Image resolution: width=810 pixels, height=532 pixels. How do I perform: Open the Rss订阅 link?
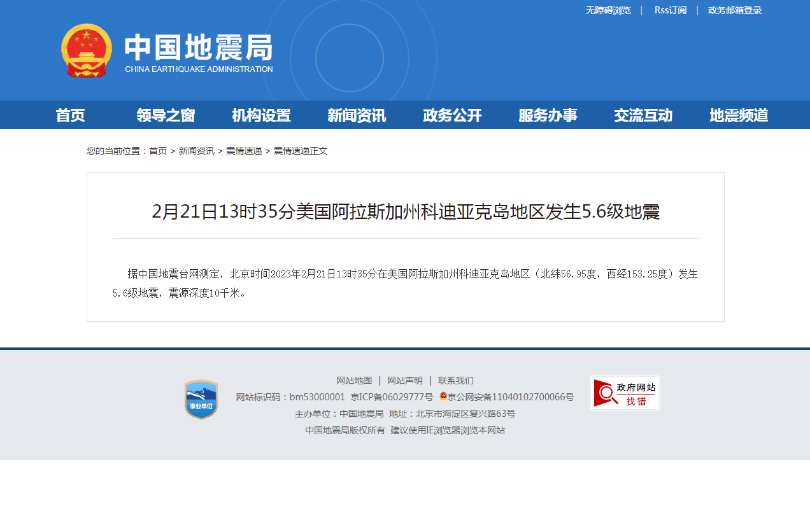pos(671,10)
